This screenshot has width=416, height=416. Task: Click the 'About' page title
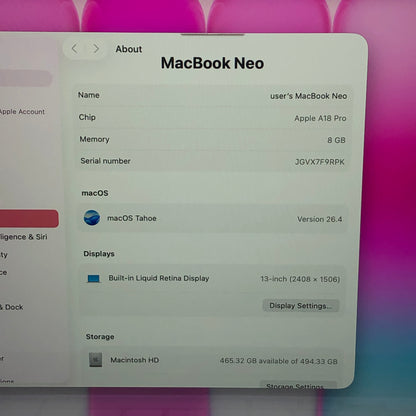(x=129, y=49)
